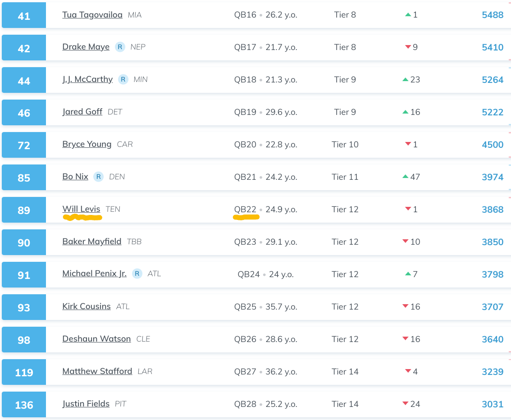The image size is (511, 420).
Task: Click the rookie R badge beside Drake Maye
Action: tap(120, 47)
